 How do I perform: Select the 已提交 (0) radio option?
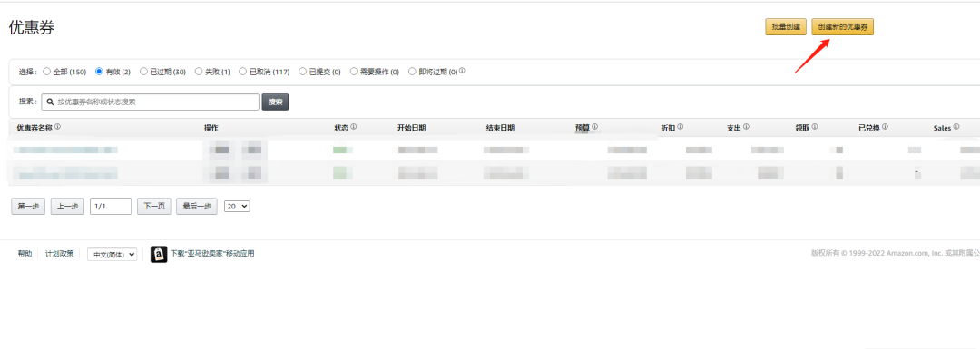coord(302,72)
